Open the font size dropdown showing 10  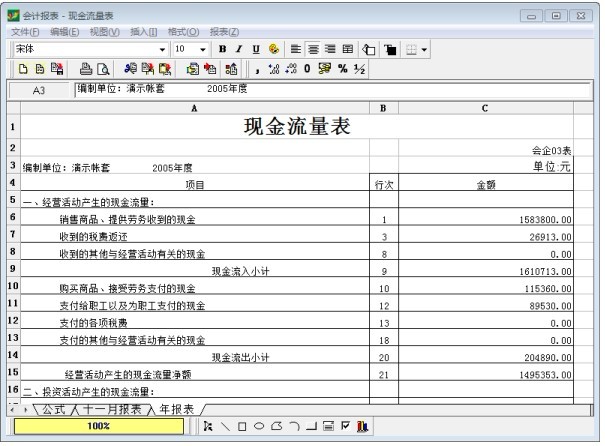pyautogui.click(x=203, y=49)
